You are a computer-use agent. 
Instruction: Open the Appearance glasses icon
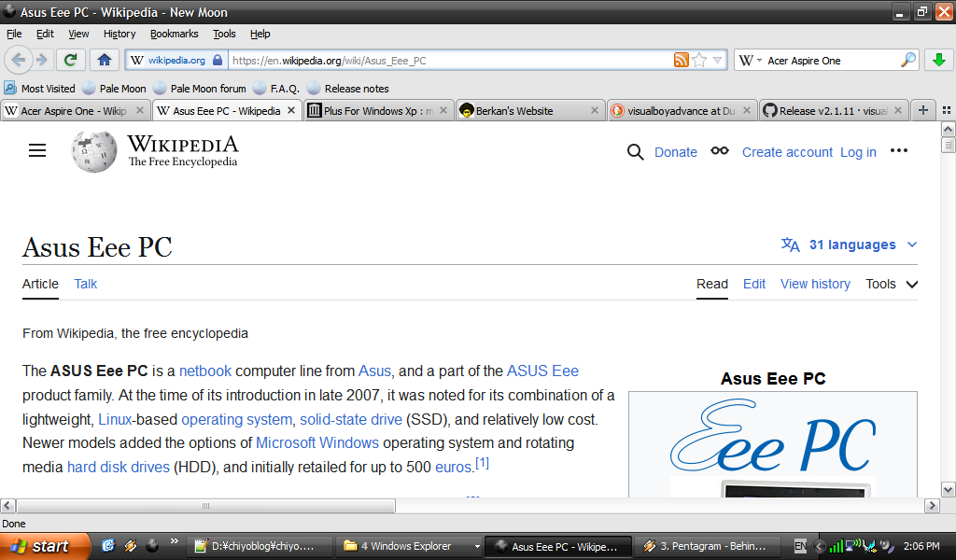point(720,150)
